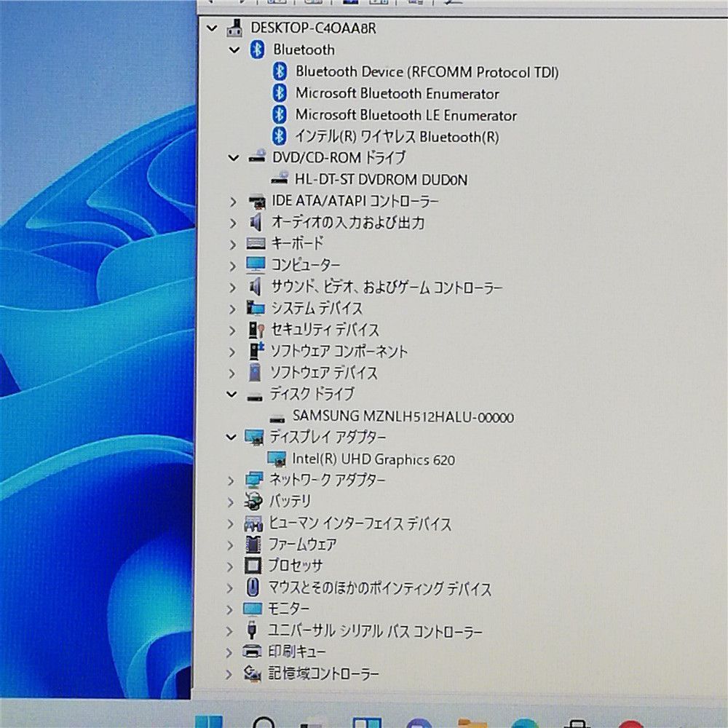The image size is (728, 728).
Task: Click the システム デバイス icon
Action: pyautogui.click(x=256, y=308)
